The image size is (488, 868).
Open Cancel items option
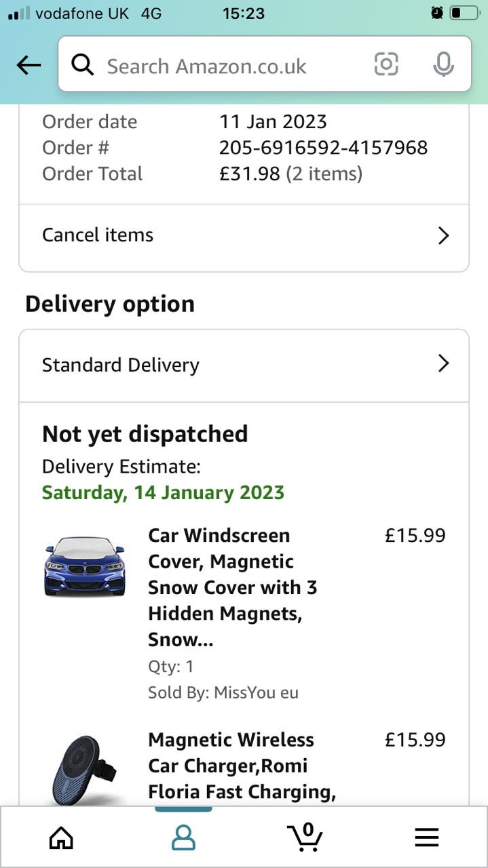point(98,235)
